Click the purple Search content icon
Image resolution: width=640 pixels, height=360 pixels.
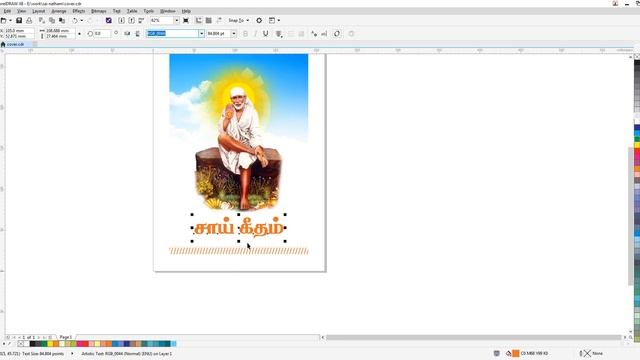(109, 20)
